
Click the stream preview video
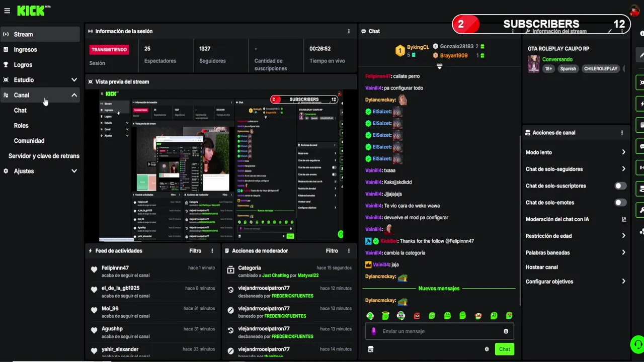tap(221, 165)
